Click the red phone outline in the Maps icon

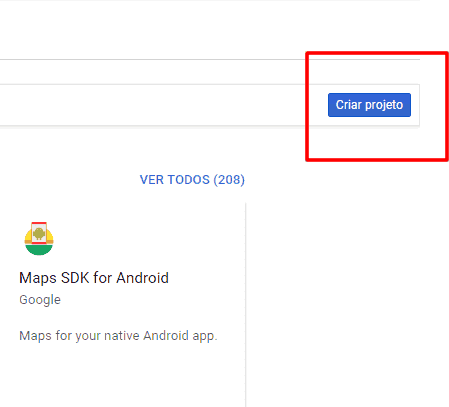39,233
